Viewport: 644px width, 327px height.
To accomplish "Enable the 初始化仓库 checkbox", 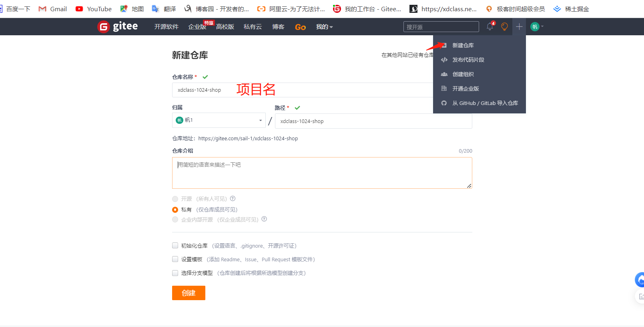I will [175, 246].
